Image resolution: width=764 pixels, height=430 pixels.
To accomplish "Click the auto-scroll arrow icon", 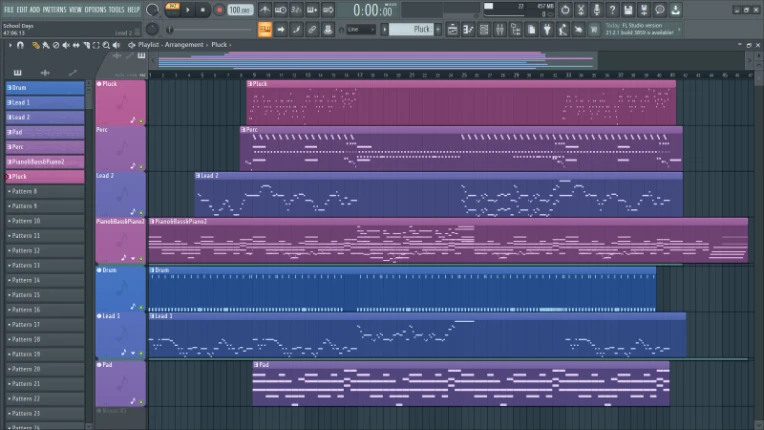I will coord(281,30).
